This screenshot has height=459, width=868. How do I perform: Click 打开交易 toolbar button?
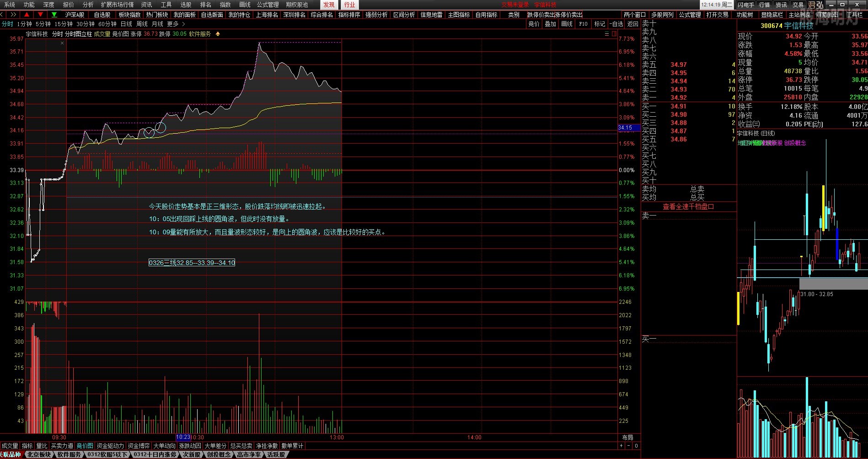click(718, 15)
